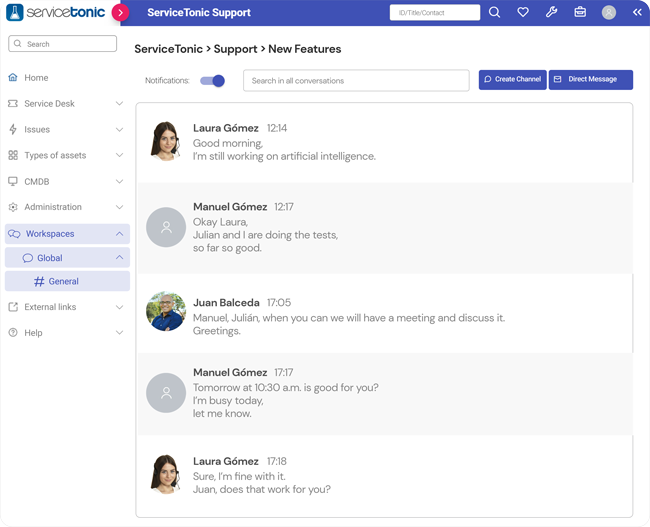
Task: Click the name Juan Balceda
Action: 226,303
